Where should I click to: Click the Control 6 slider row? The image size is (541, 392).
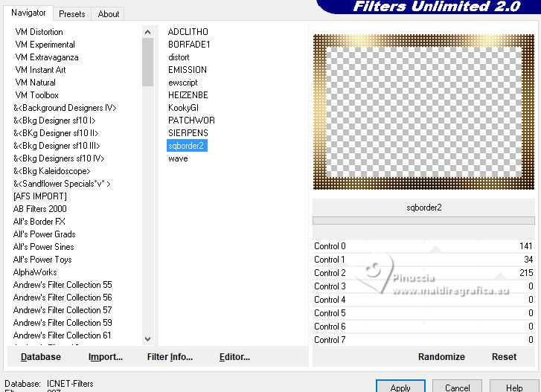click(423, 327)
